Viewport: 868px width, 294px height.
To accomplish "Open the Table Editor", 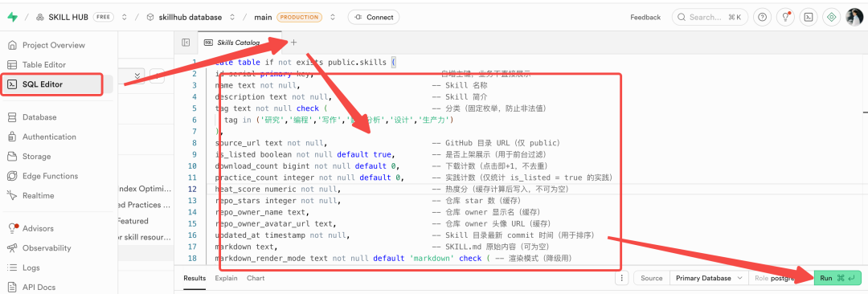I will tap(43, 65).
